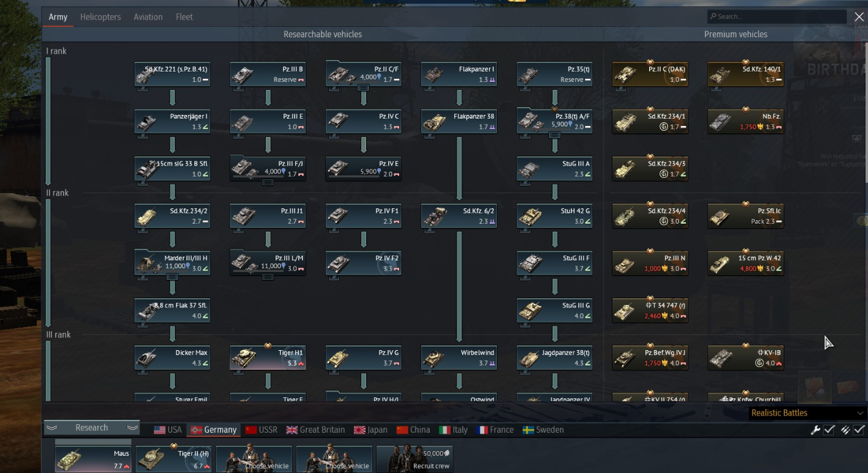Click the II rank progress bar on the left
Viewport: 868px width, 473px height.
tap(49, 257)
